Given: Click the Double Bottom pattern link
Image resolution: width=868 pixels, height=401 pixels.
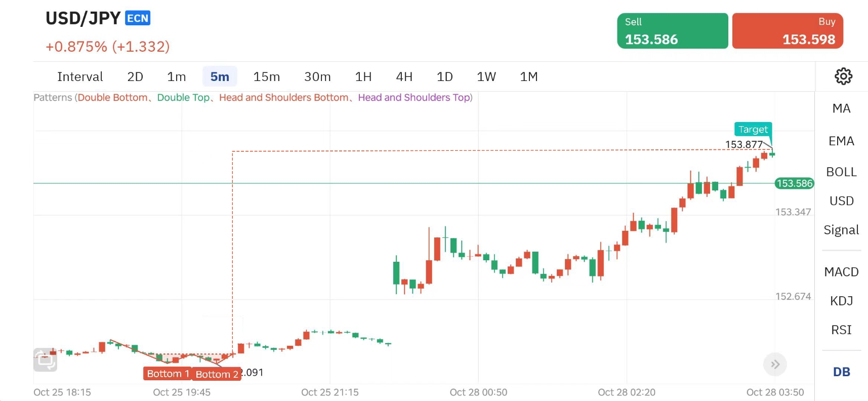Looking at the screenshot, I should coord(112,98).
